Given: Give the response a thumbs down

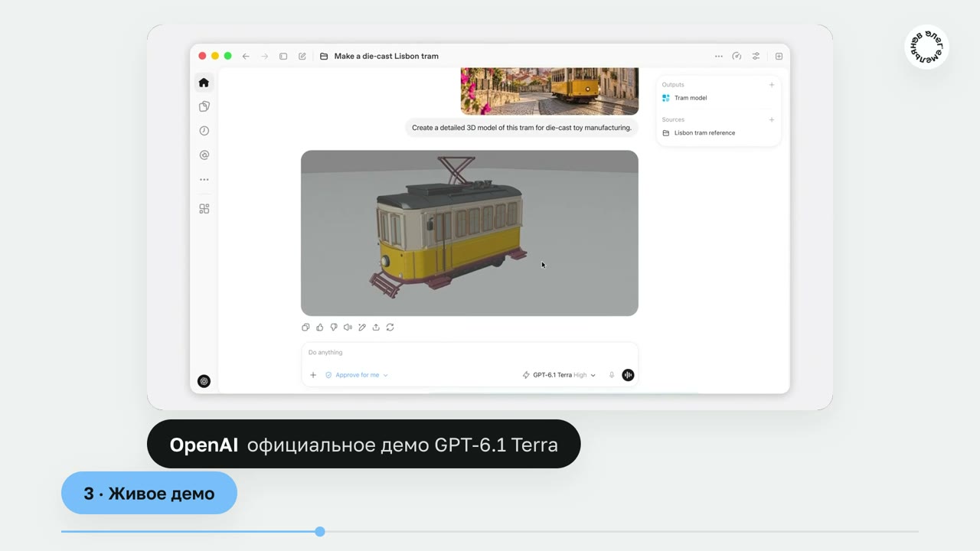Looking at the screenshot, I should (x=334, y=327).
